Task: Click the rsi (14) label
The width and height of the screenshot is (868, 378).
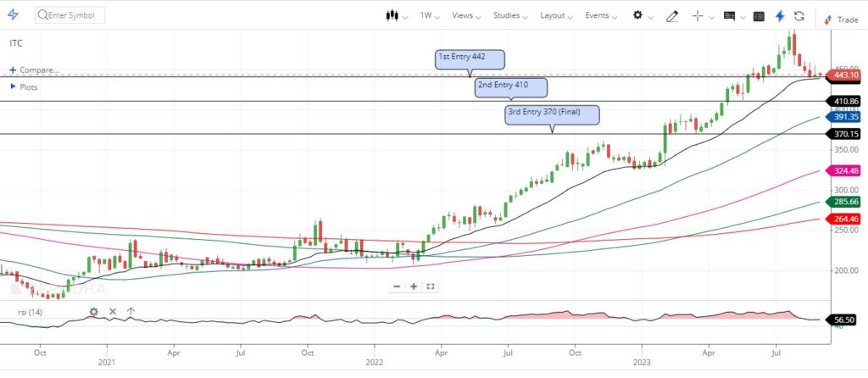Action: [x=29, y=312]
